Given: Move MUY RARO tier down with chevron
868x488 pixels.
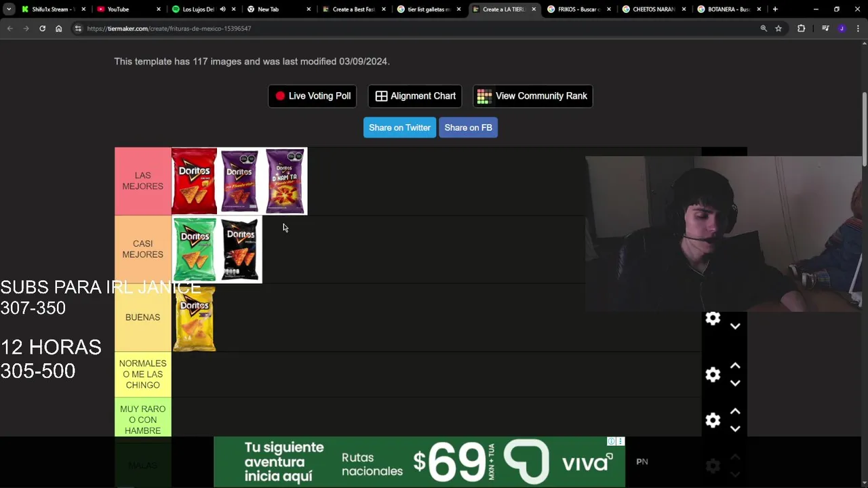Looking at the screenshot, I should [735, 428].
